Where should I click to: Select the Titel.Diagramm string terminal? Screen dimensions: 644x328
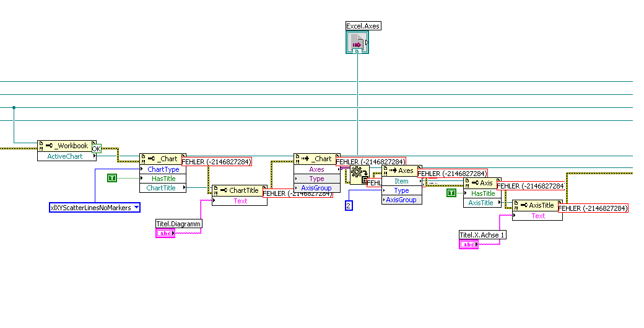165,233
